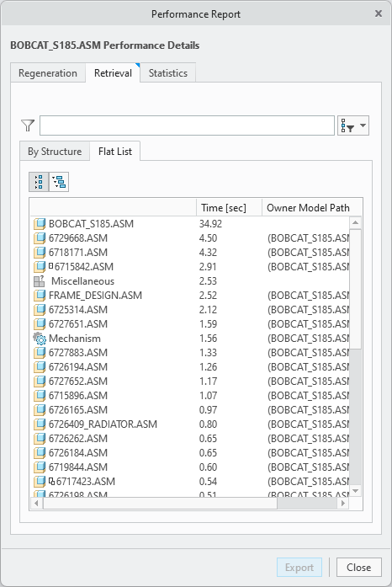Click the filter text input field
Viewport: 392px width, 587px height.
pyautogui.click(x=187, y=125)
